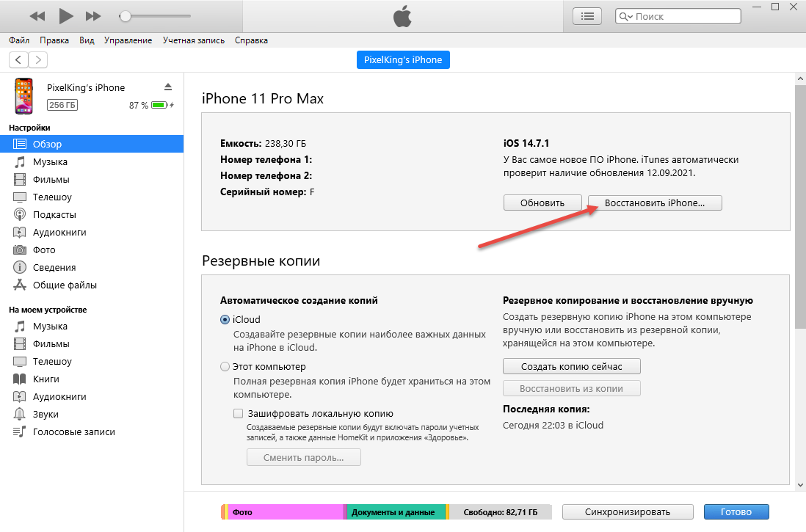
Task: Open Voice Memos on device
Action: (x=73, y=431)
